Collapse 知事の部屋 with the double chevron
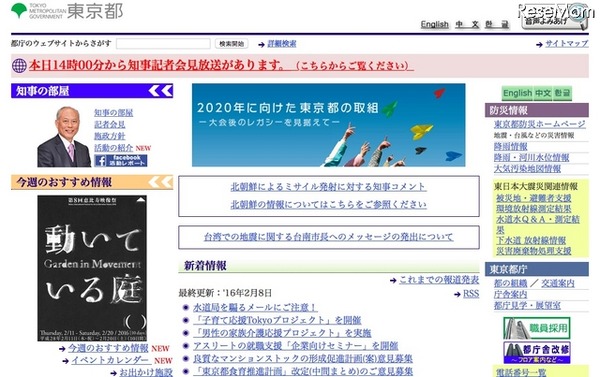This screenshot has height=377, width=600. [x=161, y=91]
